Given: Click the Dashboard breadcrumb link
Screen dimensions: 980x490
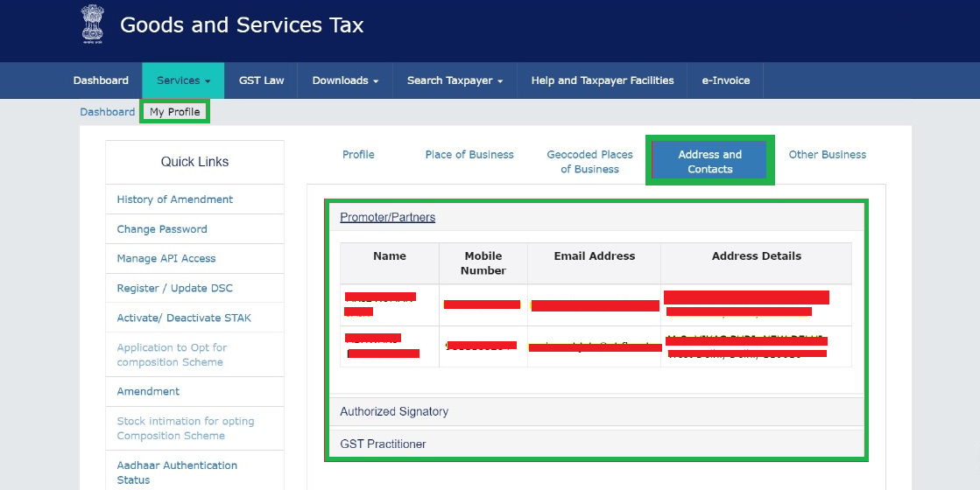Looking at the screenshot, I should (x=107, y=112).
